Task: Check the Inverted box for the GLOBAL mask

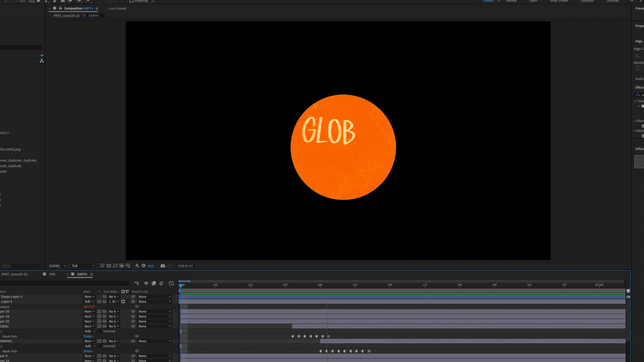Action: (x=101, y=331)
